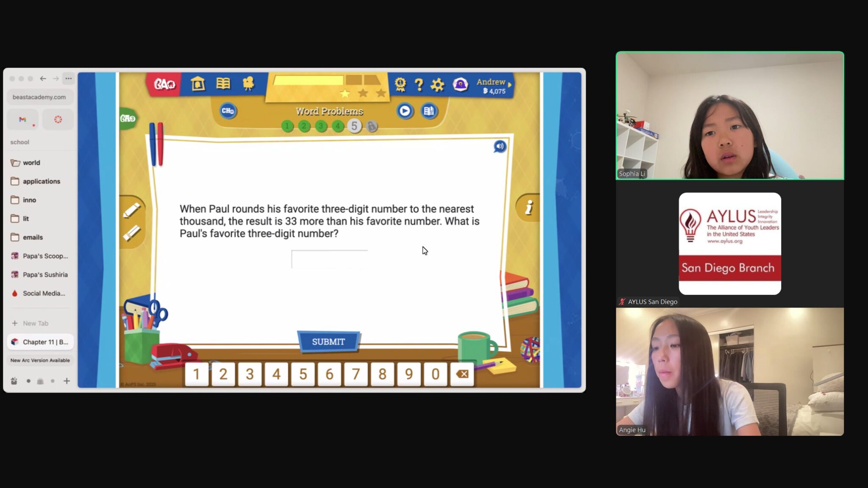Click the CH chapter badge beside Word Problems
The image size is (868, 488).
click(x=228, y=111)
